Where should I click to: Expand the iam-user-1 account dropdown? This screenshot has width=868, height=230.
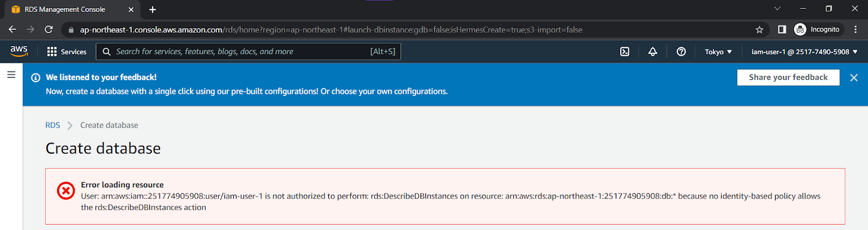coord(805,52)
